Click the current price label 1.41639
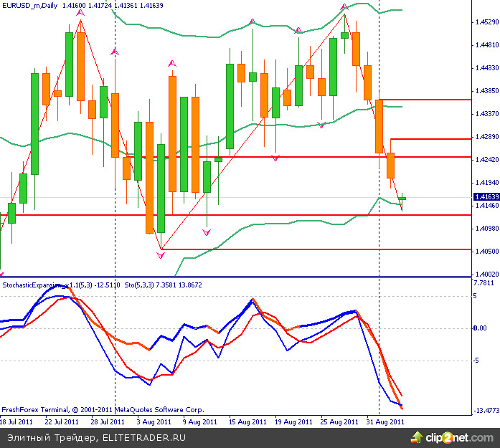Screen dimensions: 500x448 [486, 196]
